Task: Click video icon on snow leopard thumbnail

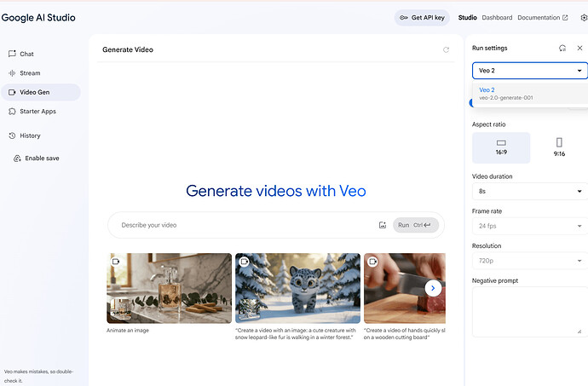Action: point(244,262)
